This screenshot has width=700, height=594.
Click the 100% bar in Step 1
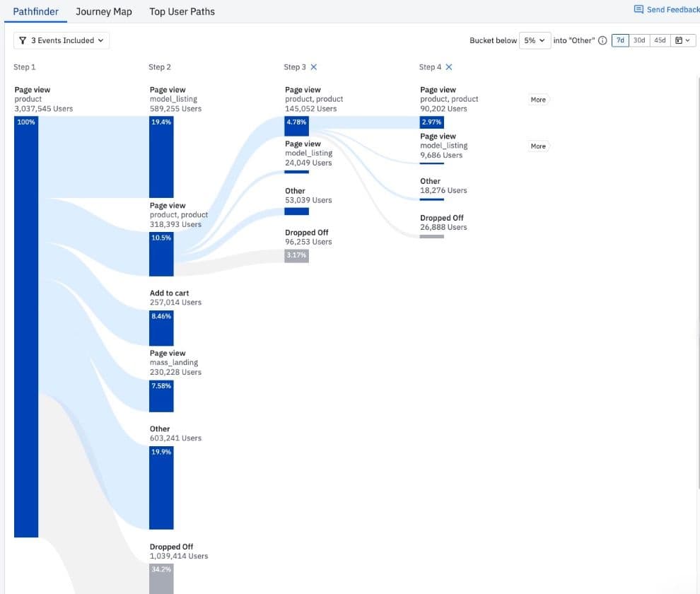pos(26,325)
